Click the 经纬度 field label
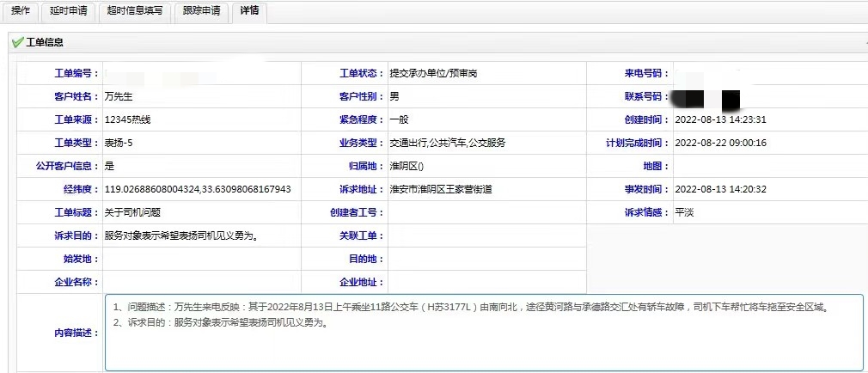The height and width of the screenshot is (373, 868). [82, 189]
